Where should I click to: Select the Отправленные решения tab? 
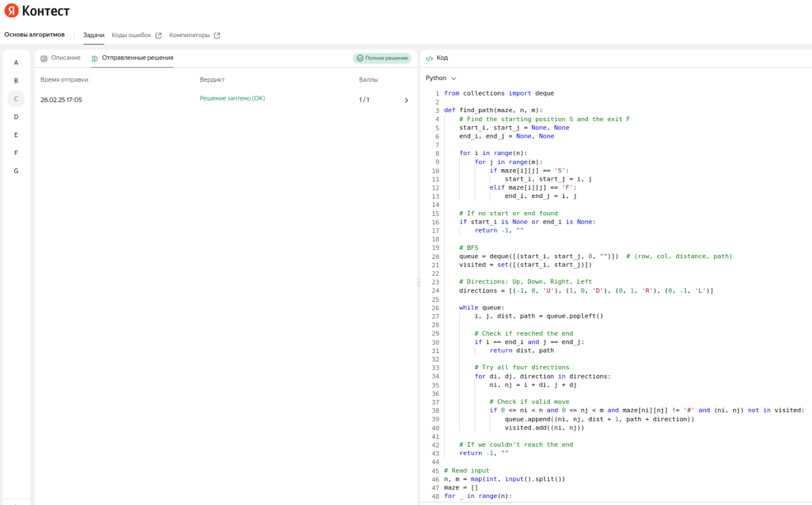pyautogui.click(x=137, y=58)
